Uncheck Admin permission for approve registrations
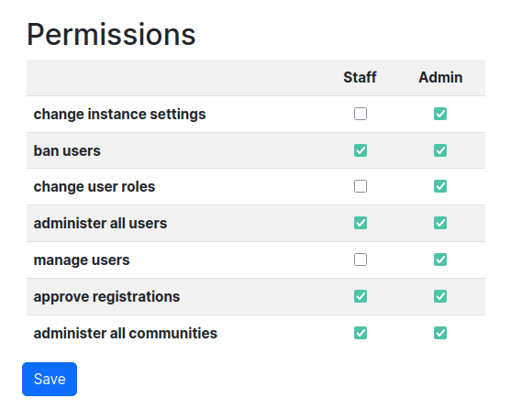This screenshot has height=420, width=522. [440, 296]
